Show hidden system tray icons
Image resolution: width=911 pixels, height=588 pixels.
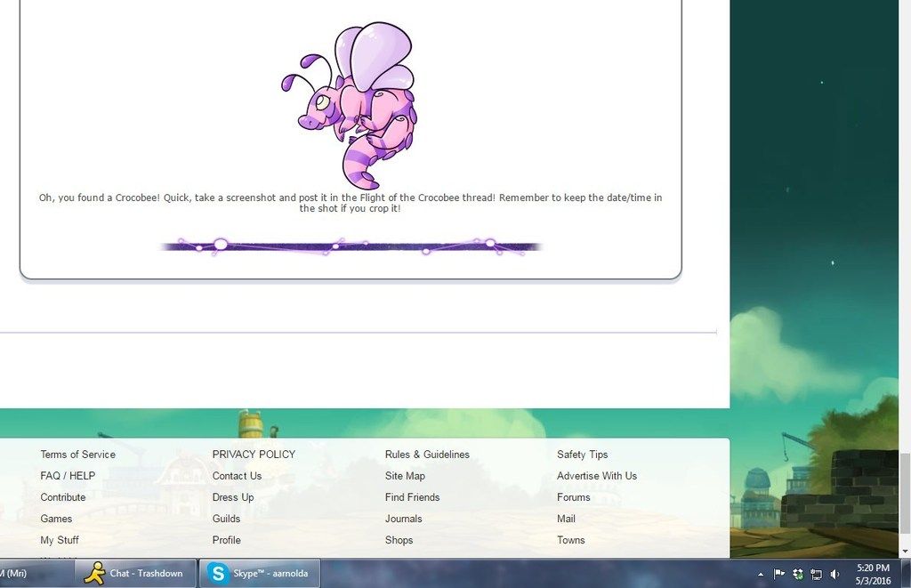pos(761,574)
